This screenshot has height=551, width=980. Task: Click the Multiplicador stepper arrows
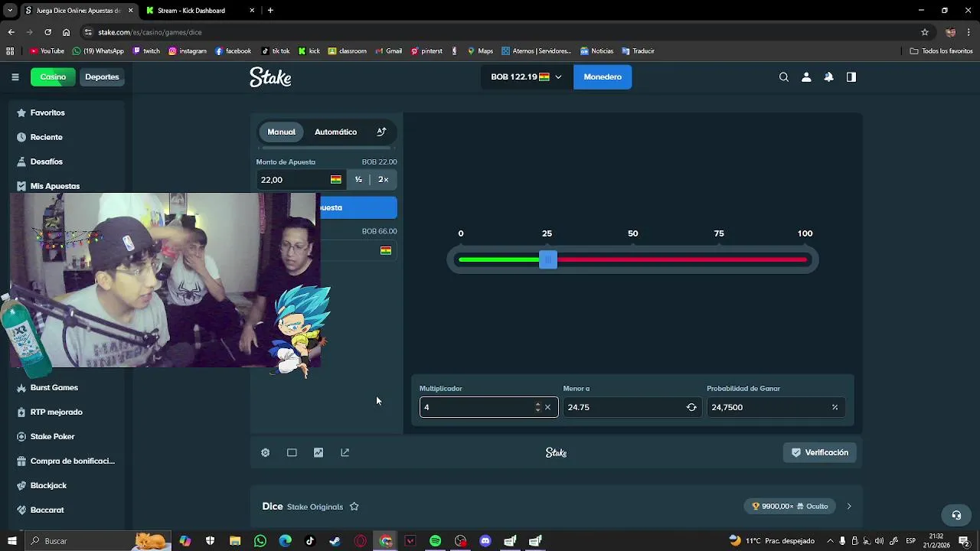537,407
